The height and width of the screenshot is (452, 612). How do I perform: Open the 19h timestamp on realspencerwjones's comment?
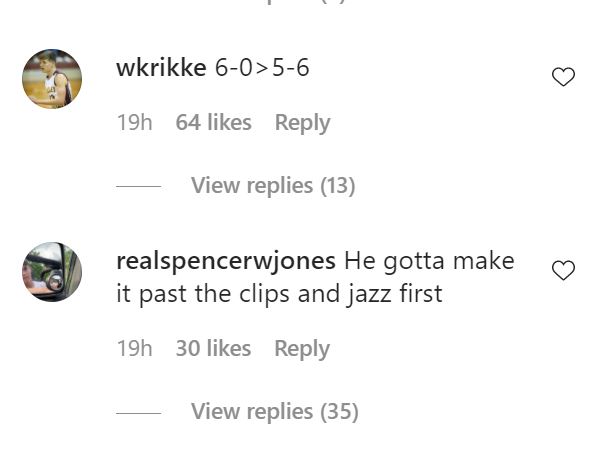coord(135,348)
